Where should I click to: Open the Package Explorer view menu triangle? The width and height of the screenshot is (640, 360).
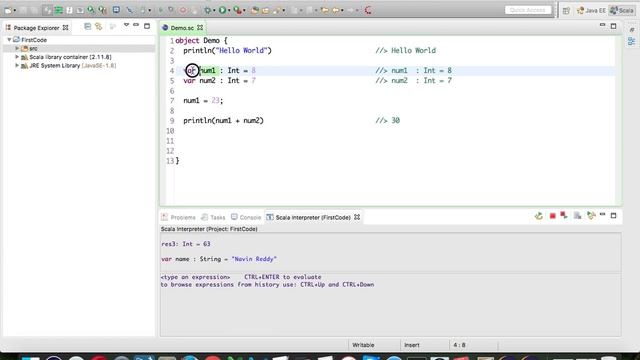(126, 25)
